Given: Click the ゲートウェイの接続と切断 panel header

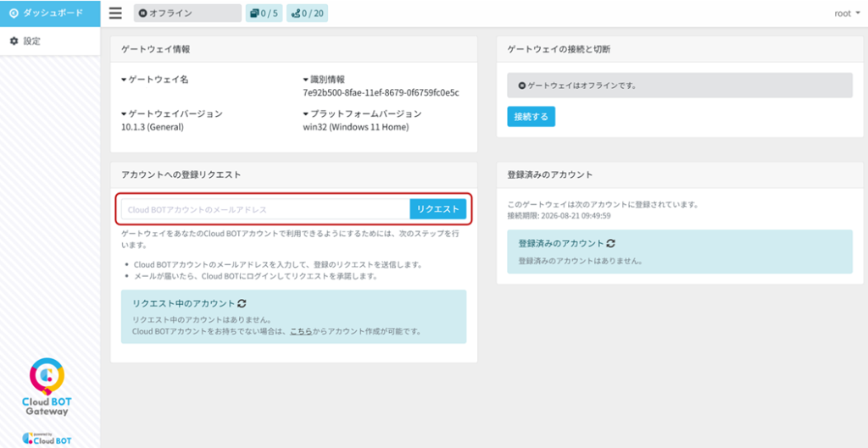Looking at the screenshot, I should [680, 49].
